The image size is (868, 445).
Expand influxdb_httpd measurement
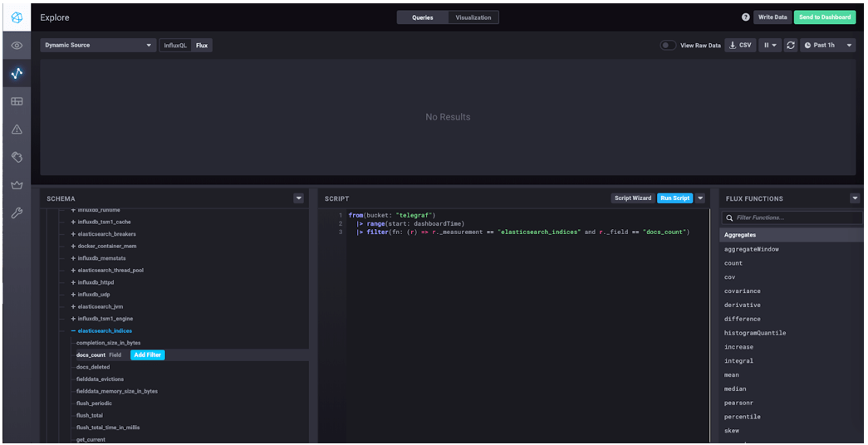click(x=92, y=282)
